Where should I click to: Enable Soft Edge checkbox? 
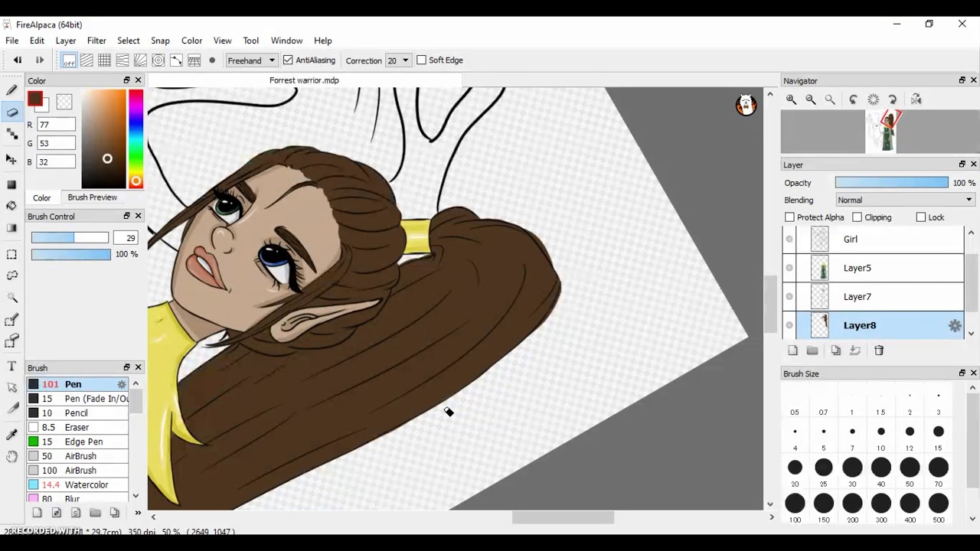(x=421, y=60)
